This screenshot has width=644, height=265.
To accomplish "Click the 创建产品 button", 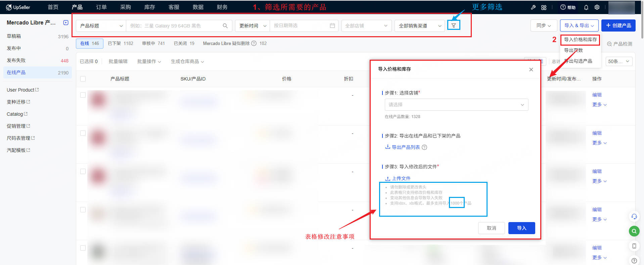I will tap(618, 25).
